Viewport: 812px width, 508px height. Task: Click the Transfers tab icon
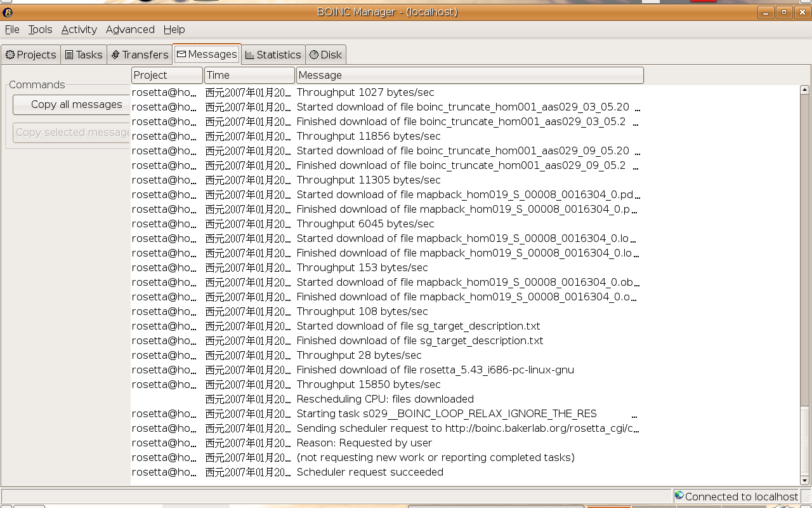[x=115, y=55]
